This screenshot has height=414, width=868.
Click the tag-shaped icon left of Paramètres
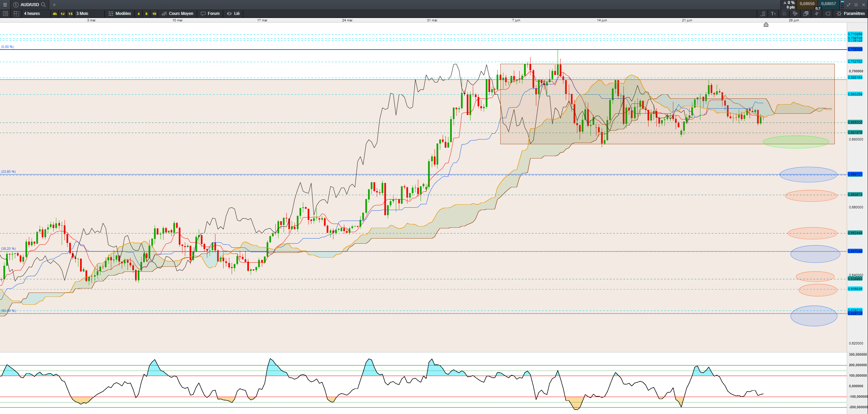(828, 14)
